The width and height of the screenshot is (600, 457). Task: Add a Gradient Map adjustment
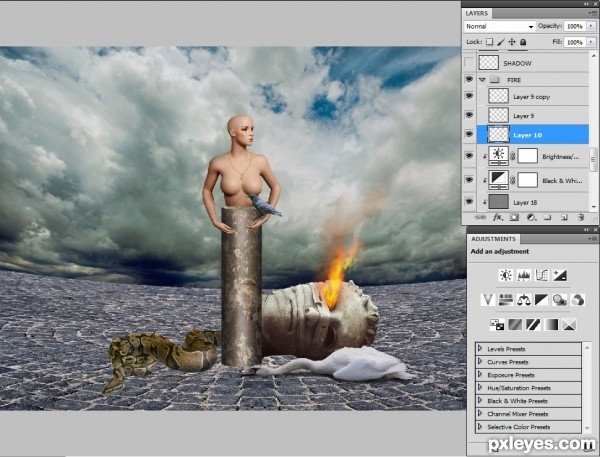point(551,325)
